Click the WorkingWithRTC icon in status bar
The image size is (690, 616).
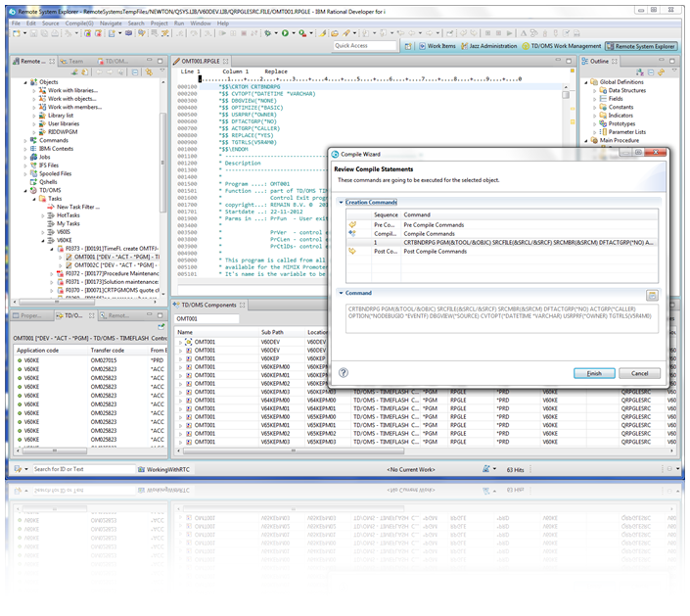pyautogui.click(x=141, y=469)
